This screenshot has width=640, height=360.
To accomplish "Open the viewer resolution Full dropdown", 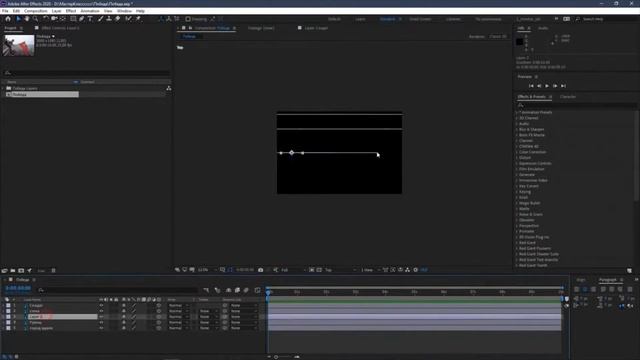I will pos(293,270).
